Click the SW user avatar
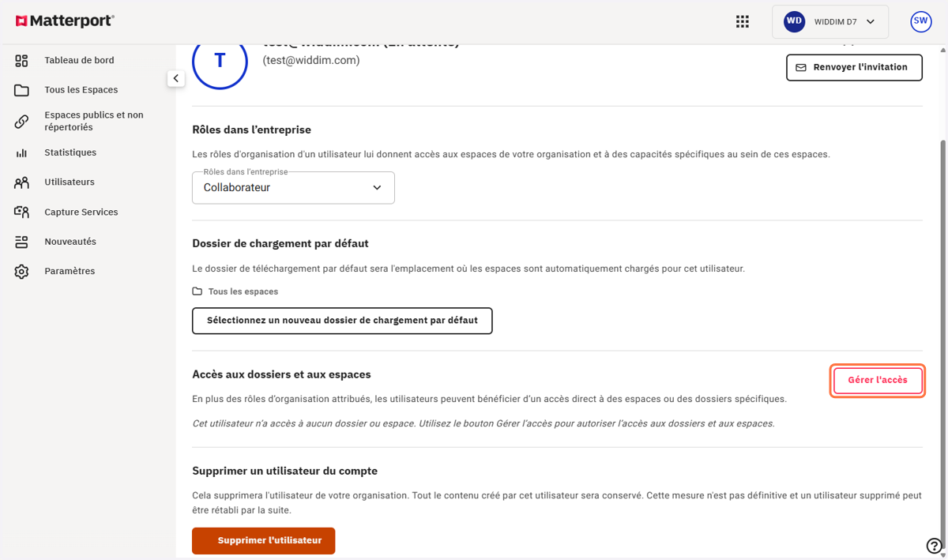The width and height of the screenshot is (948, 560). pos(920,21)
